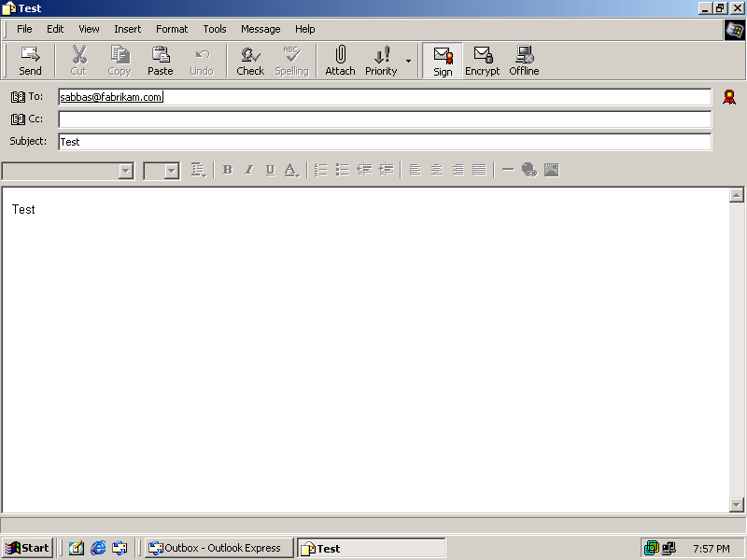Click the Paste clipboard icon
The height and width of the screenshot is (560, 747).
[x=161, y=55]
